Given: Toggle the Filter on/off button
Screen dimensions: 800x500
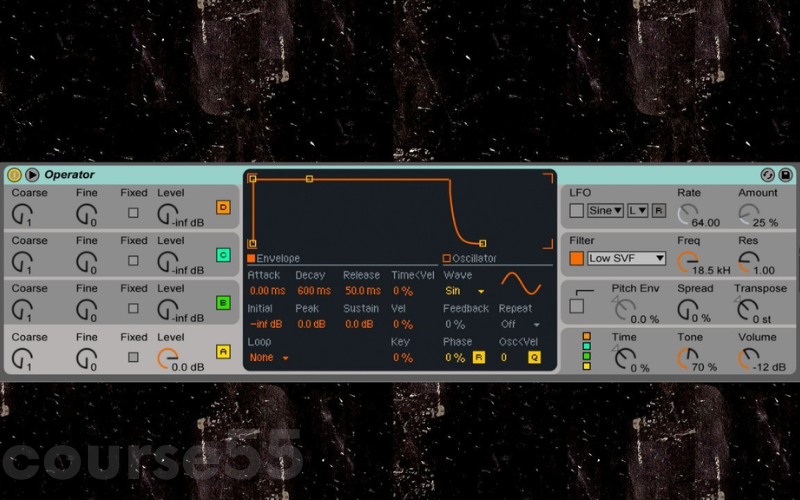Looking at the screenshot, I should click(x=577, y=258).
